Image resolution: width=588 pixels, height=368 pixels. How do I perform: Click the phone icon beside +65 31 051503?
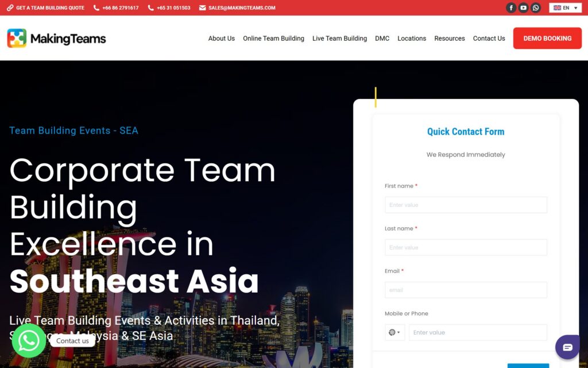(151, 7)
